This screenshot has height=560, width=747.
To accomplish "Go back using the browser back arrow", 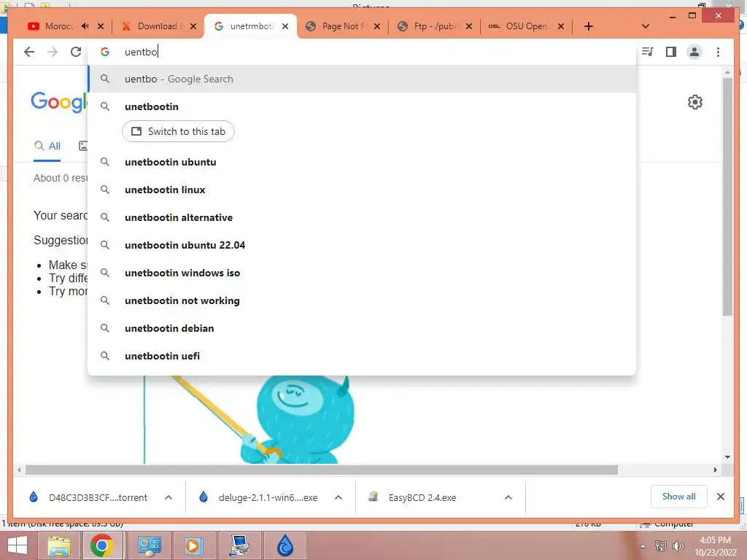I will pyautogui.click(x=29, y=52).
